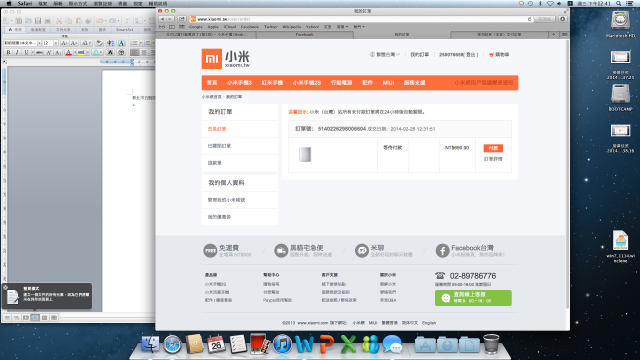This screenshot has width=640, height=360.
Task: Open Reminders checklist icon in Dock
Action: click(x=238, y=344)
